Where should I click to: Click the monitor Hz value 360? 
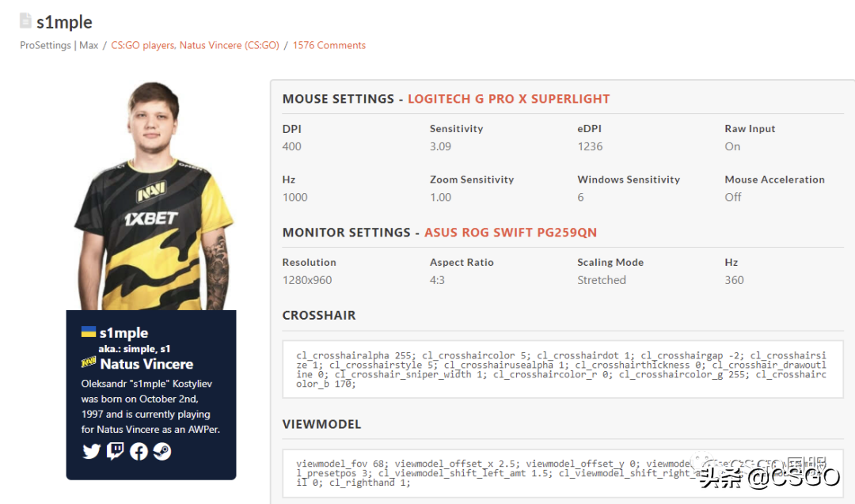point(734,280)
